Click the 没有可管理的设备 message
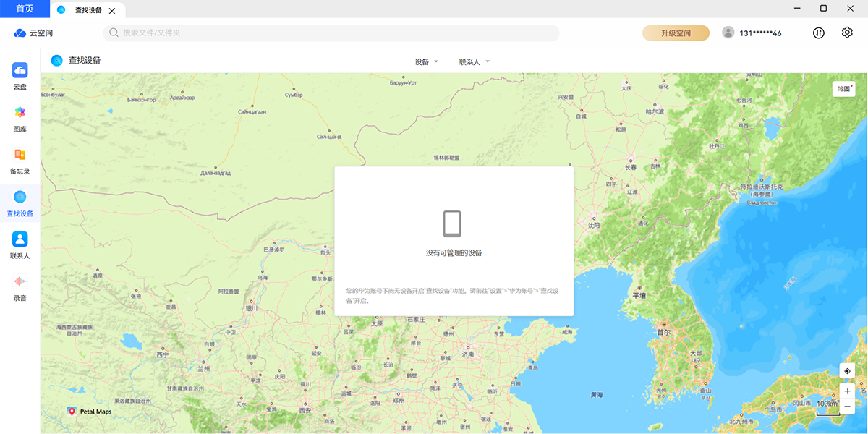The width and height of the screenshot is (868, 434). pos(454,252)
